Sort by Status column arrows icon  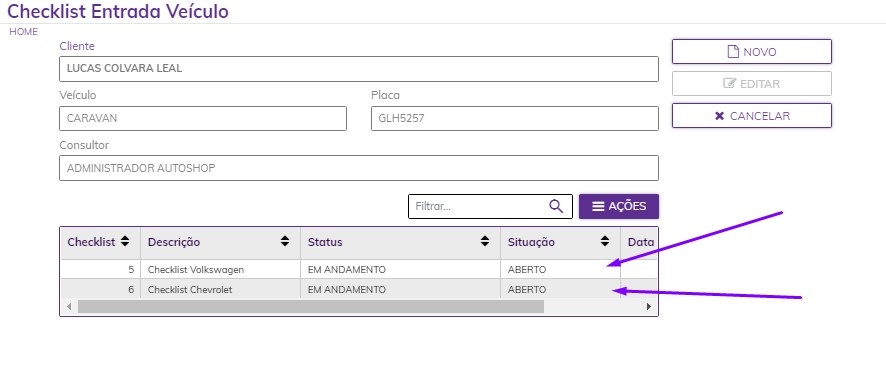pyautogui.click(x=485, y=242)
